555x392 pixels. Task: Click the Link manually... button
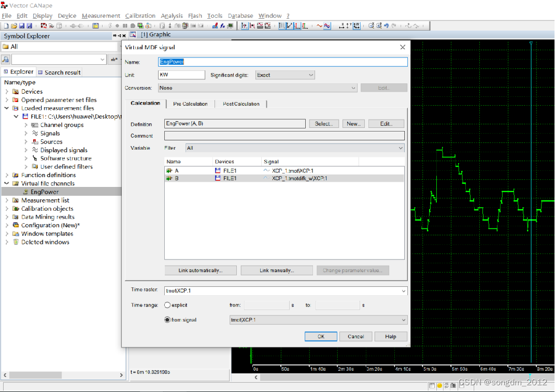click(276, 270)
